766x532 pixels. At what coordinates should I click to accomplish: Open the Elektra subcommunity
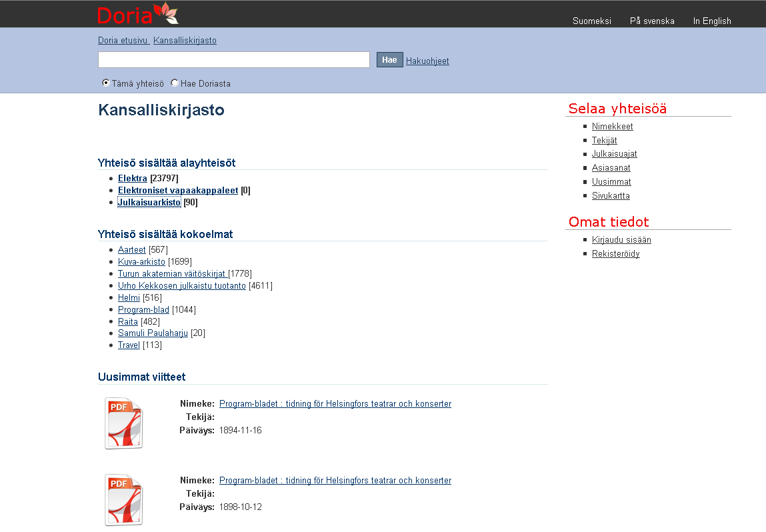coord(133,178)
